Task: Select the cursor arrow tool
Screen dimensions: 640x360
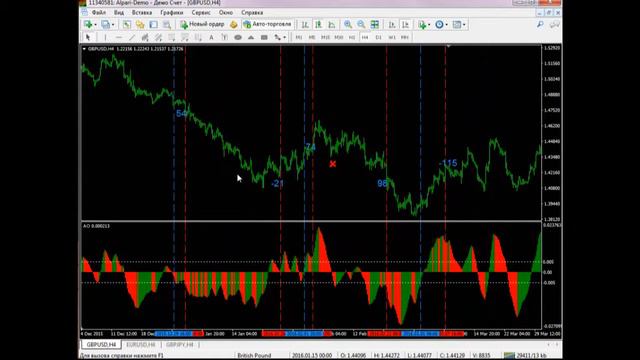Action: tap(88, 37)
